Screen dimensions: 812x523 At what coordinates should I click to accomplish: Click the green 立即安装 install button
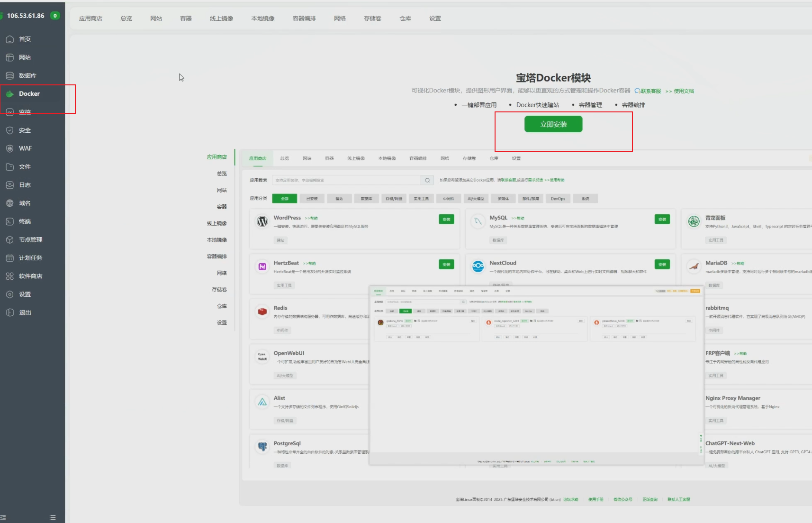click(553, 124)
